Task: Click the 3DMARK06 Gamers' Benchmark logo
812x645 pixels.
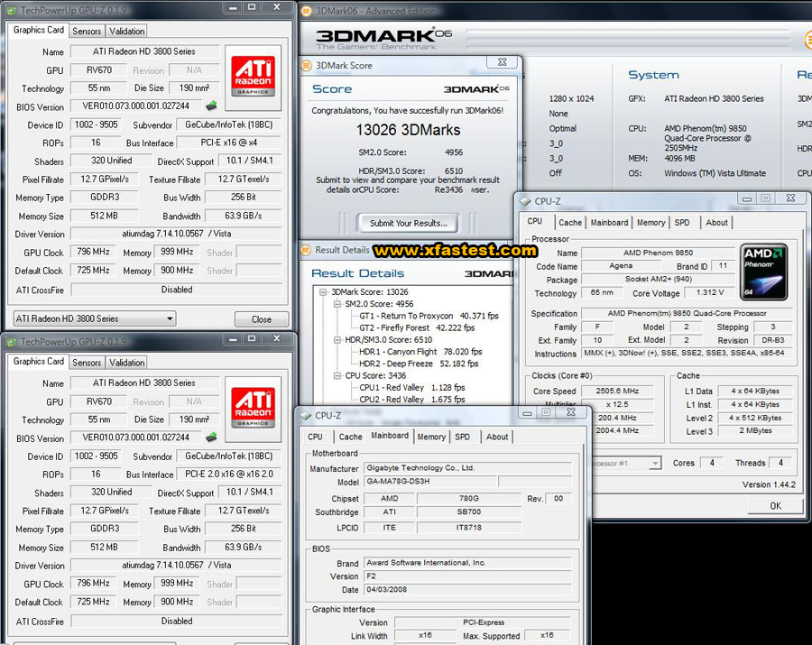Action: pyautogui.click(x=383, y=39)
